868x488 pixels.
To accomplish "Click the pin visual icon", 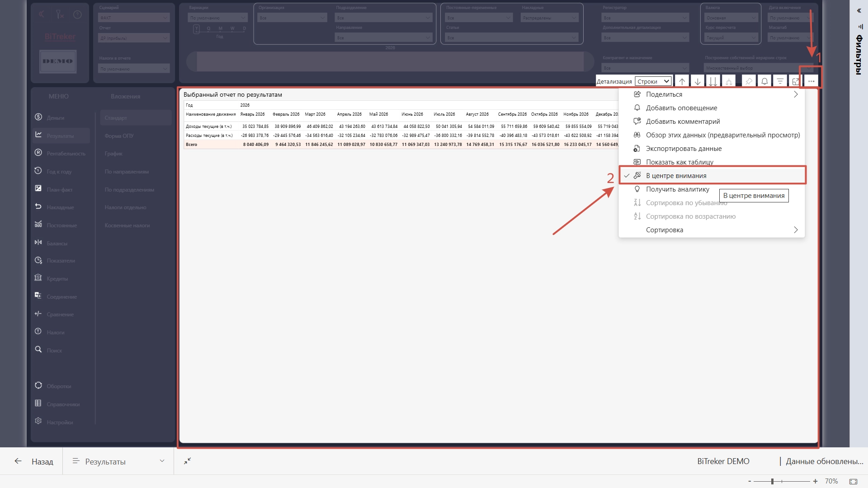I will click(749, 81).
